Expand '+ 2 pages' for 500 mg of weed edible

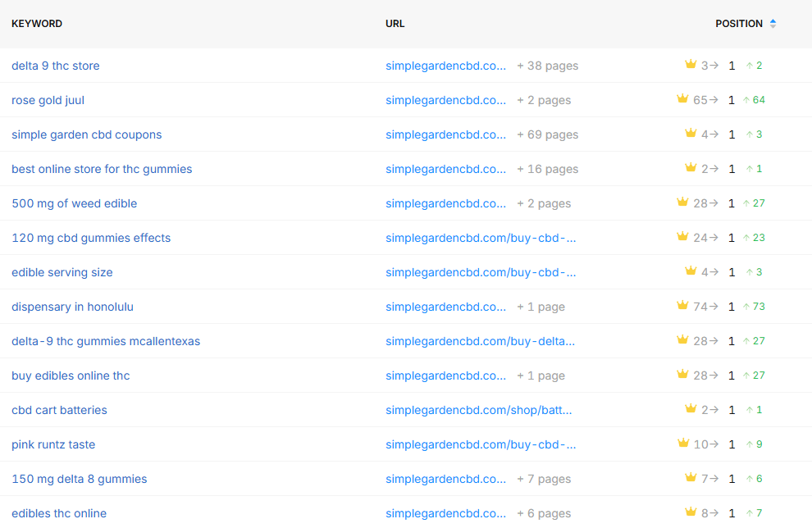(544, 203)
